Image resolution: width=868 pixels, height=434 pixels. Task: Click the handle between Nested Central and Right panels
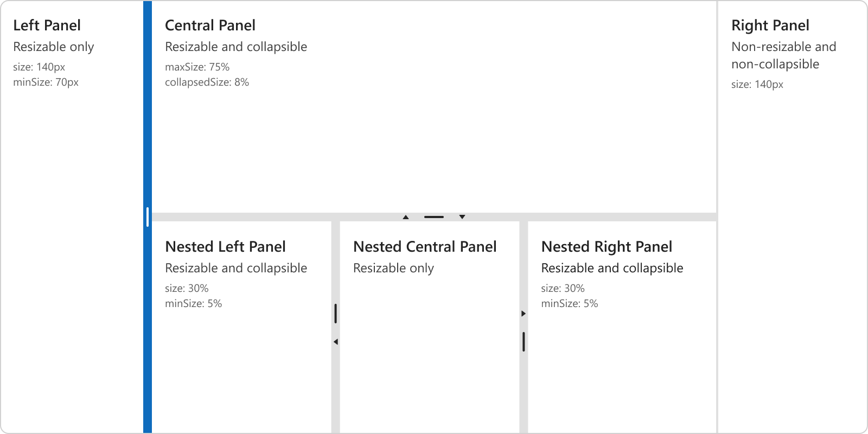pyautogui.click(x=524, y=342)
